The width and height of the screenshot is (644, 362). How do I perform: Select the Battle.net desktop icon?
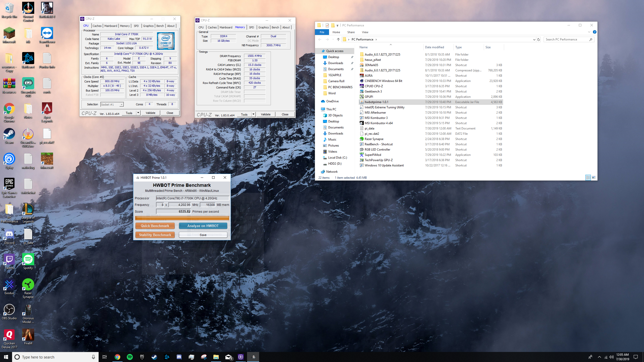pyautogui.click(x=28, y=60)
